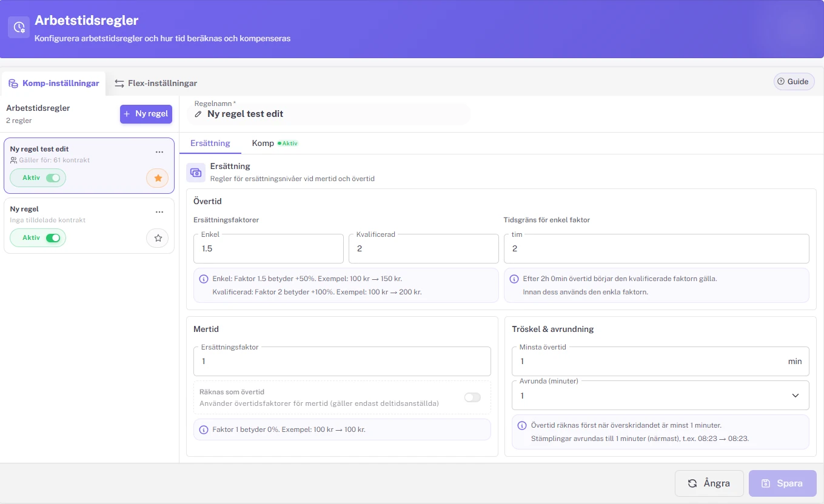
Task: Click the info icon beside Övertid räknas först
Action: pos(522,425)
